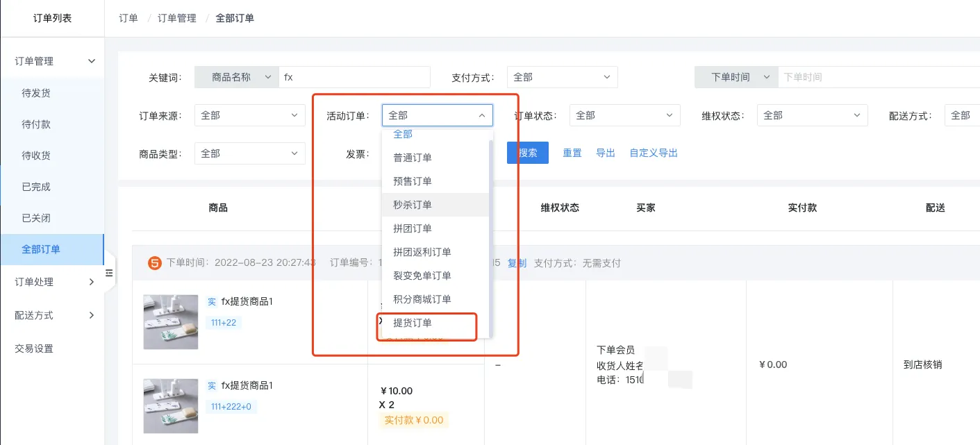This screenshot has width=980, height=445.
Task: Close the open 活动订单 dropdown box
Action: point(438,115)
